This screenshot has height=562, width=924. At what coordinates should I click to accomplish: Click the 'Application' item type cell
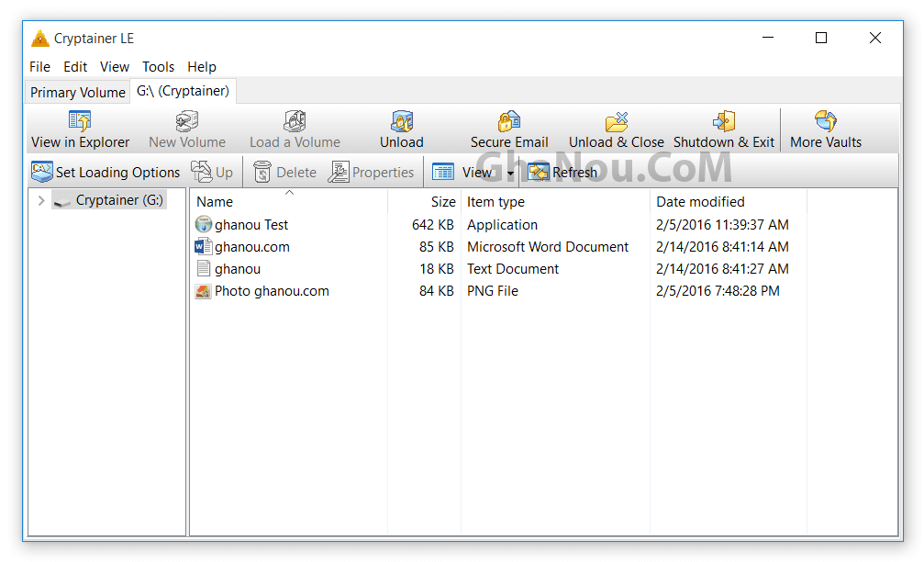pos(502,225)
